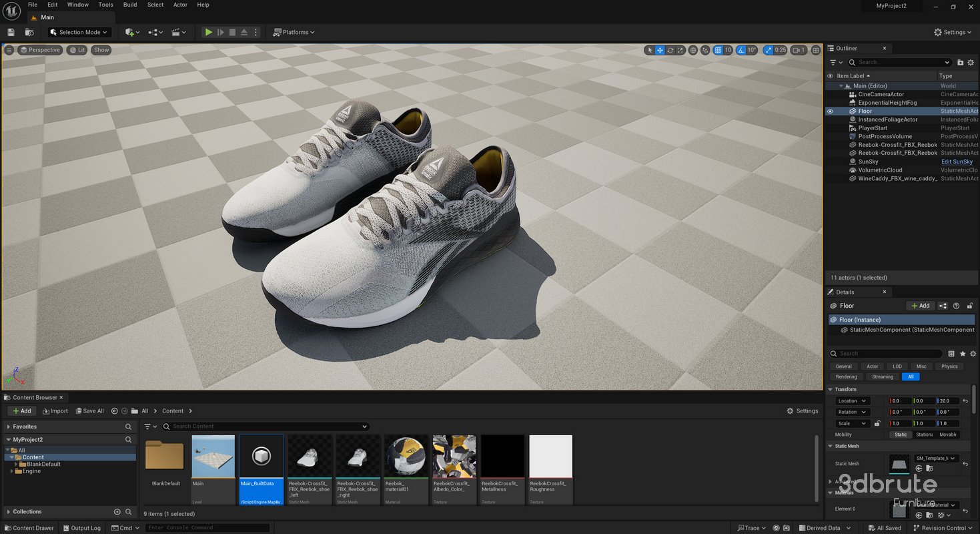Open the Selection Mode dropdown
The height and width of the screenshot is (534, 980).
coord(79,32)
